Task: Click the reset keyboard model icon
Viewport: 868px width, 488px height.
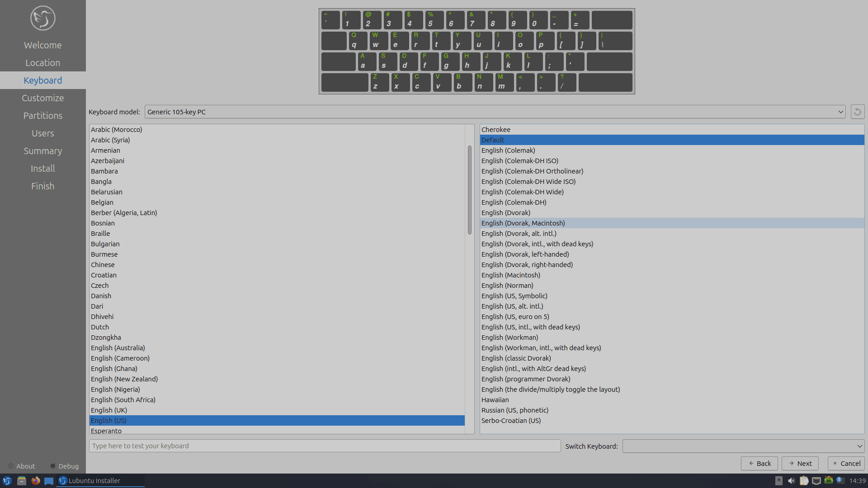Action: pyautogui.click(x=857, y=112)
